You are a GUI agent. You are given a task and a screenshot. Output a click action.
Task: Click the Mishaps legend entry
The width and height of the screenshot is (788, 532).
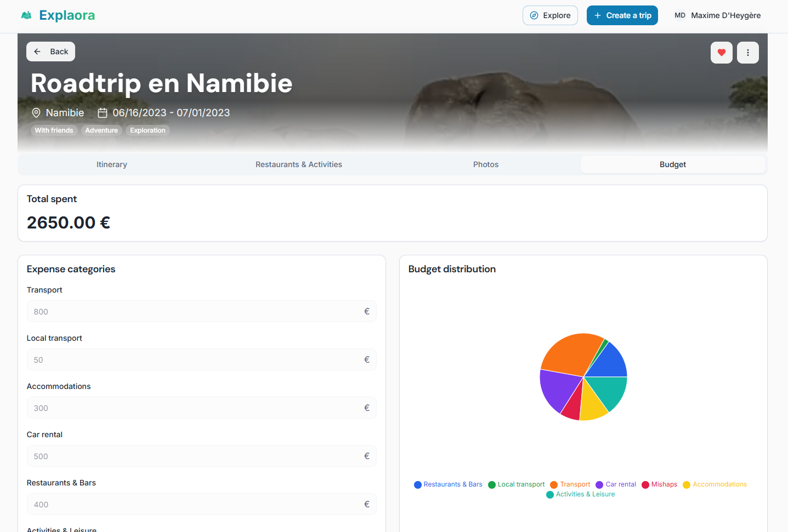coord(659,484)
